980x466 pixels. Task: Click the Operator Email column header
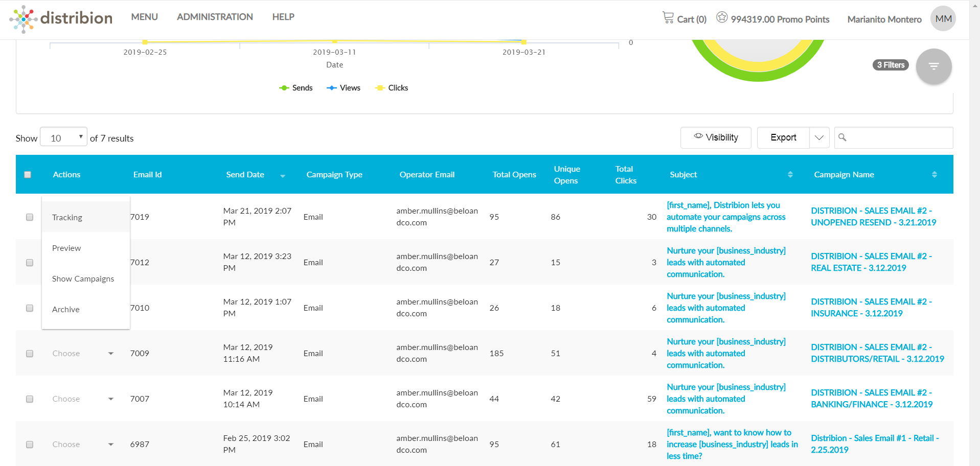tap(427, 175)
